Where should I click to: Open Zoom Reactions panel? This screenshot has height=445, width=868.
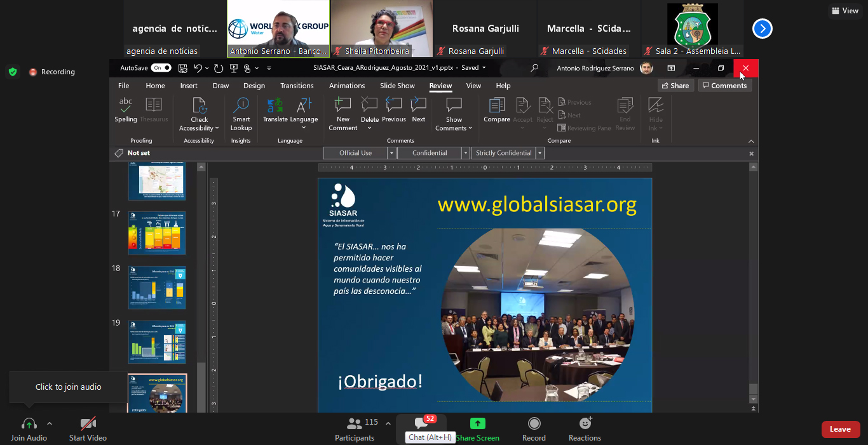pos(585,429)
